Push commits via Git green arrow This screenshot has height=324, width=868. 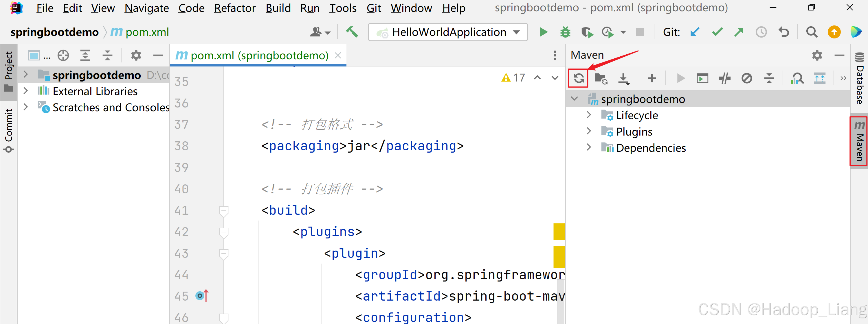click(x=739, y=32)
